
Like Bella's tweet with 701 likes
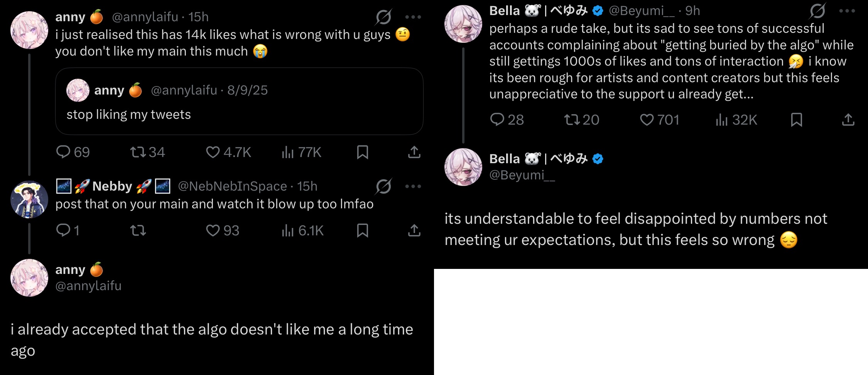click(647, 120)
